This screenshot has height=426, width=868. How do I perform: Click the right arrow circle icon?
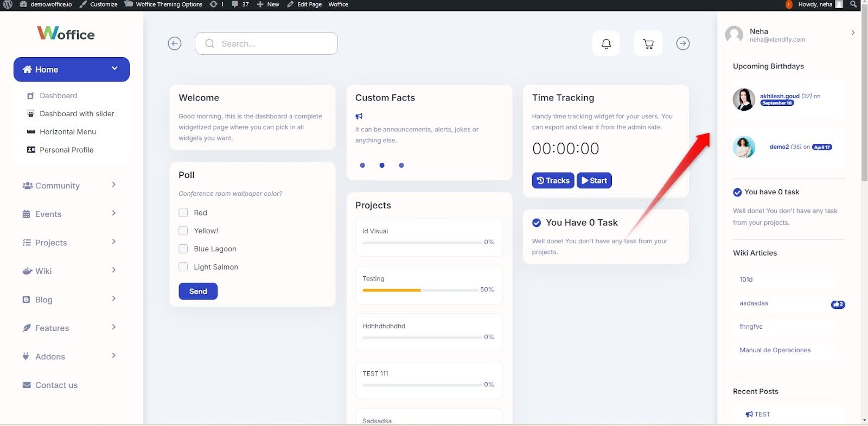pyautogui.click(x=682, y=43)
